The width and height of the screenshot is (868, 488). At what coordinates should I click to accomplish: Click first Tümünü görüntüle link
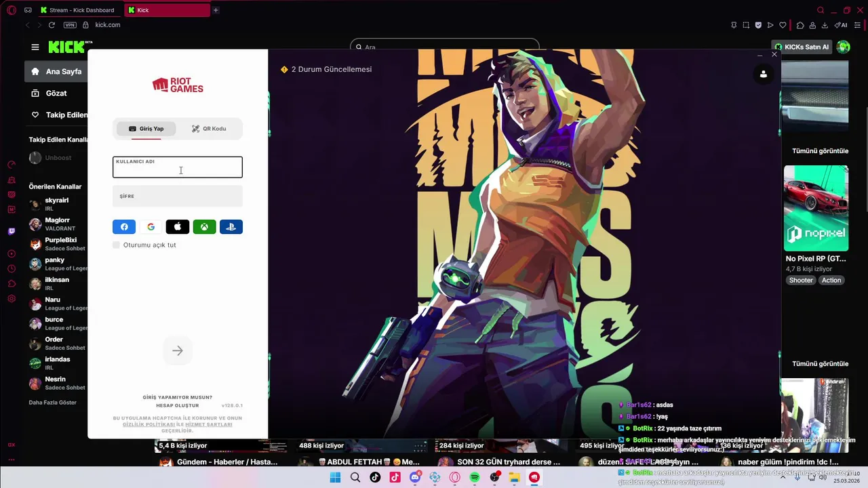click(820, 151)
